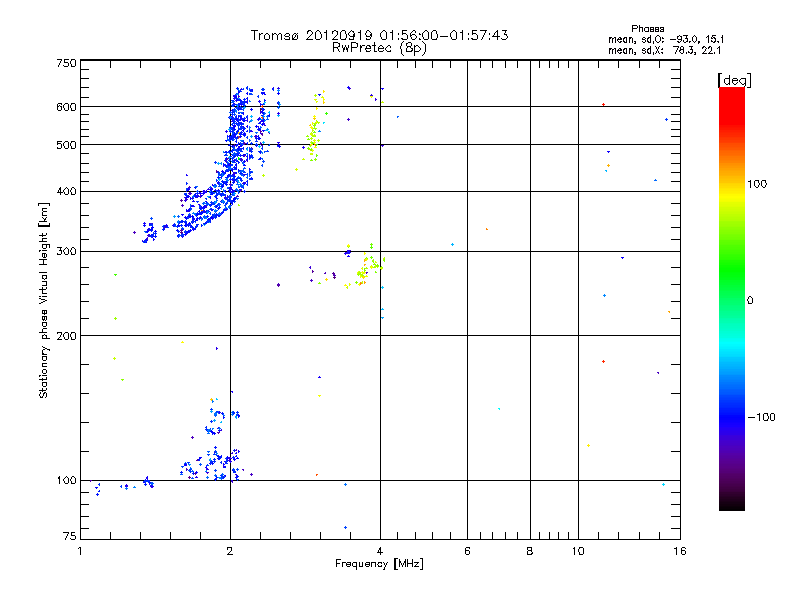The width and height of the screenshot is (800, 600).
Task: Click colorbar tick label '-100'
Action: click(x=761, y=417)
